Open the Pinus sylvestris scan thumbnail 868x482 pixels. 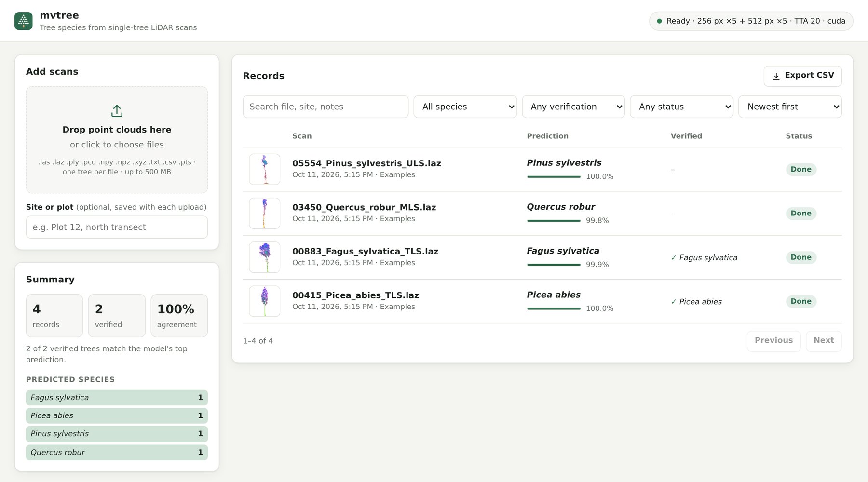(264, 169)
